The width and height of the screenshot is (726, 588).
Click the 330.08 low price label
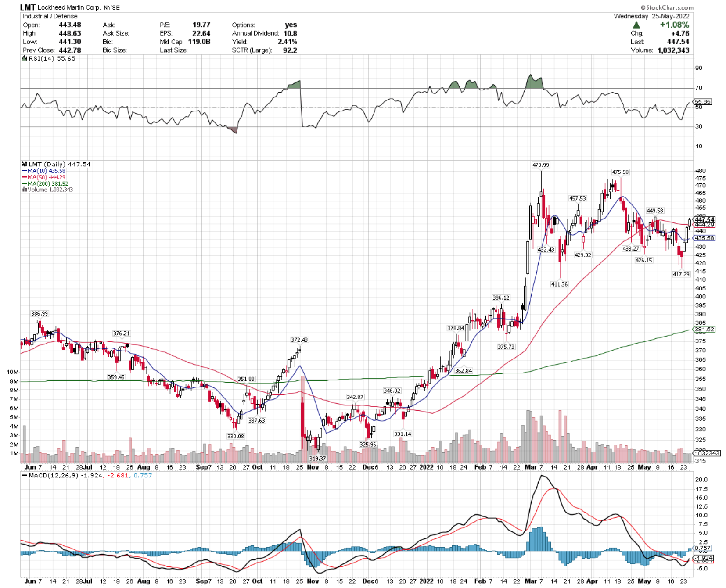[x=235, y=436]
